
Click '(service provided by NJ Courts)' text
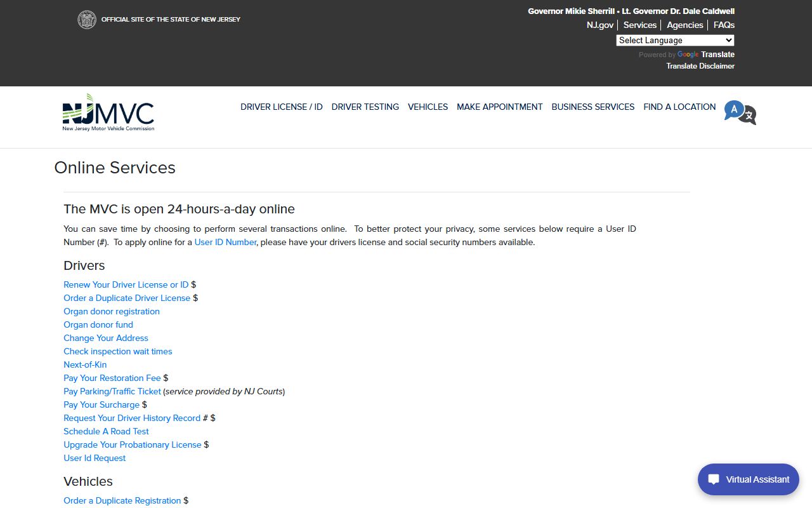click(224, 391)
